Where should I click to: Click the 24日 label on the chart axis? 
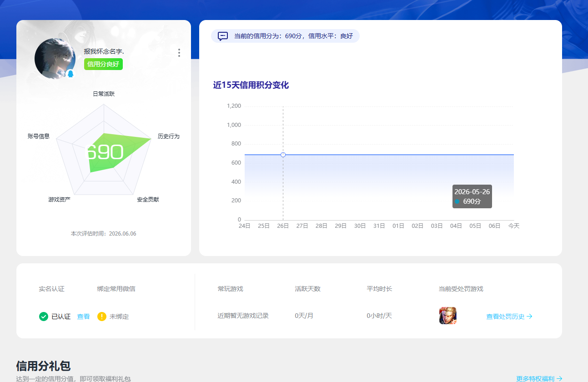click(245, 226)
